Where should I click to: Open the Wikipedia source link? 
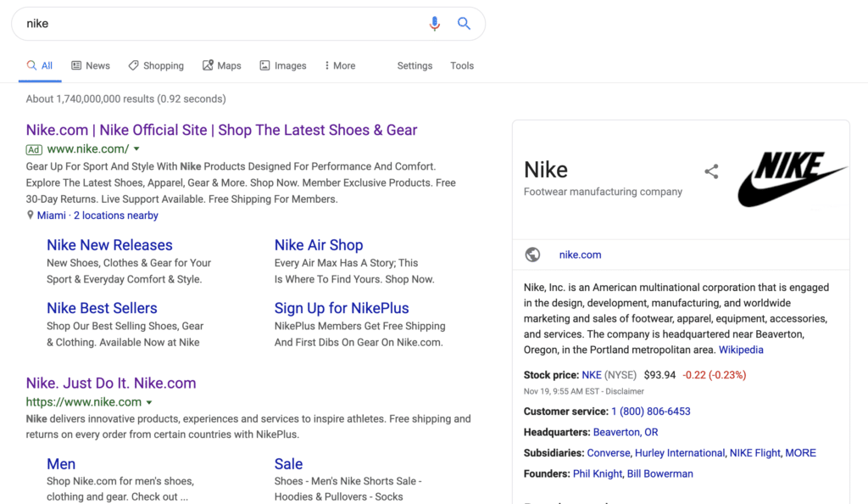coord(741,350)
